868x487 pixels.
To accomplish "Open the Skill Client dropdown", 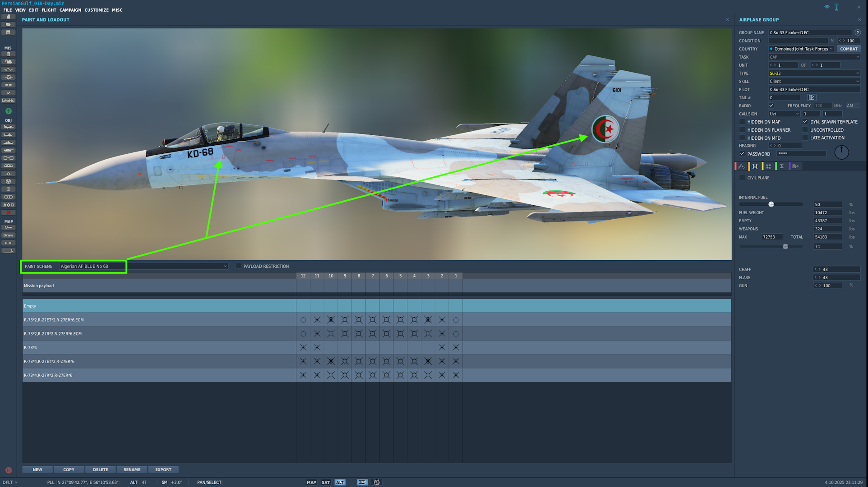I will [x=814, y=81].
